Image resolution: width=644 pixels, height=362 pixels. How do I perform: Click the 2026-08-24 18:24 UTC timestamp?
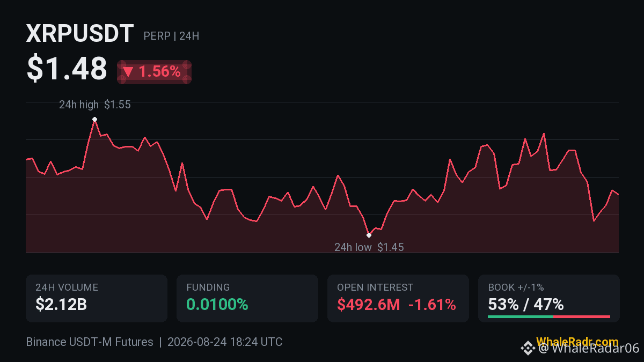[225, 342]
